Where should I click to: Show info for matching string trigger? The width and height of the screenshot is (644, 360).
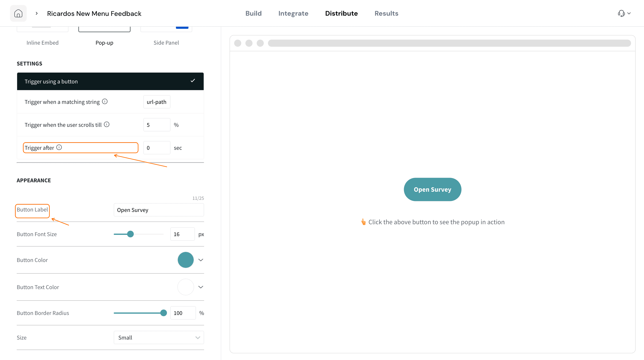(105, 101)
